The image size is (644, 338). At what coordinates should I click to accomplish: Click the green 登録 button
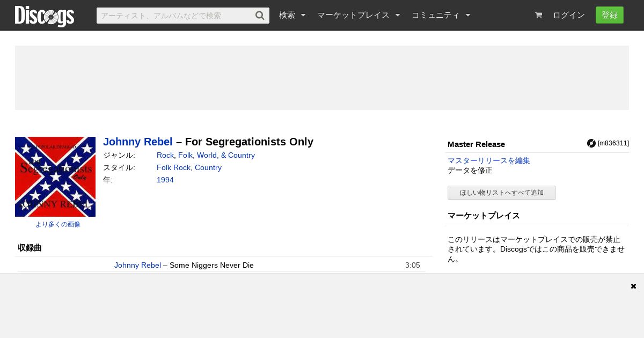coord(610,15)
